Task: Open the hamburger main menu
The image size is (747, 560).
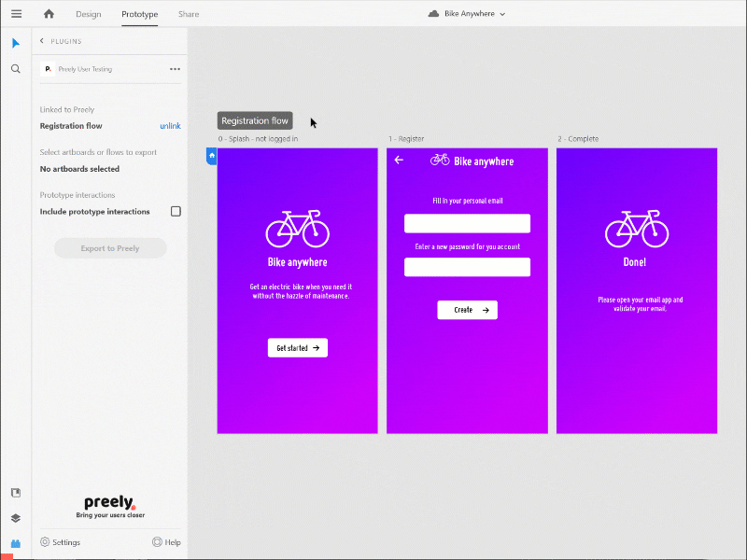Action: (16, 14)
